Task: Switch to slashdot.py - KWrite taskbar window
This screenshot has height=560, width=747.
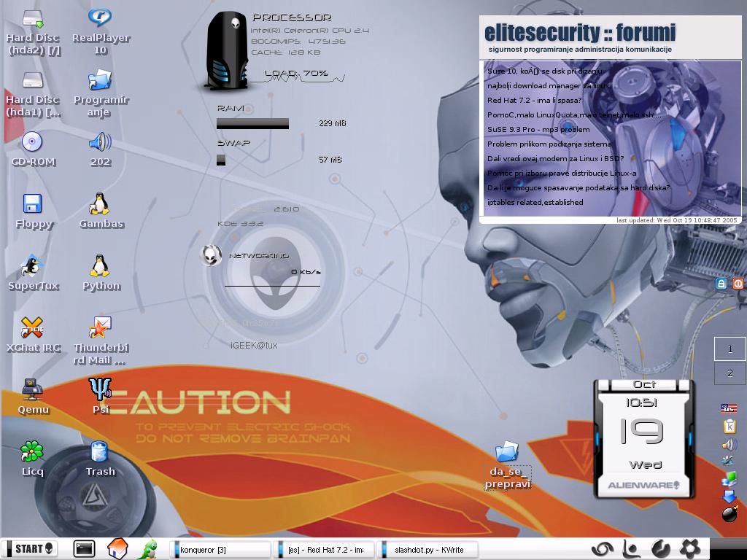Action: (427, 550)
